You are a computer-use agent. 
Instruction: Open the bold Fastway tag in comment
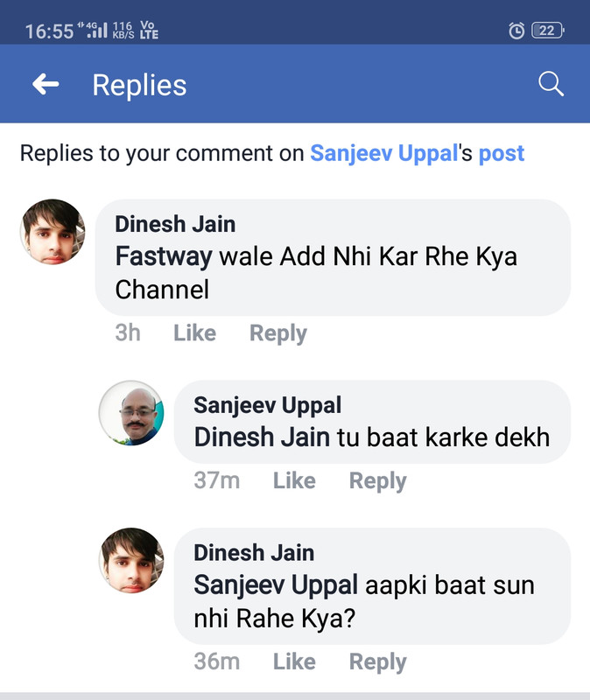(x=164, y=257)
